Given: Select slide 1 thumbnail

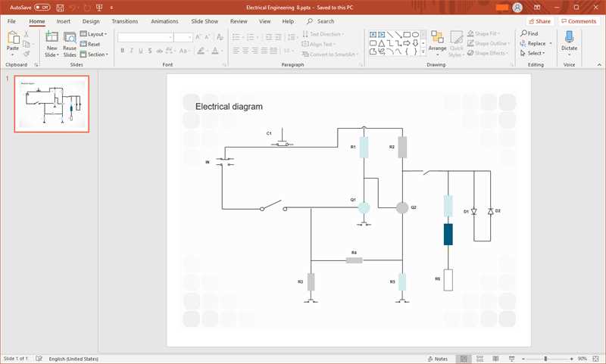Looking at the screenshot, I should coord(52,104).
